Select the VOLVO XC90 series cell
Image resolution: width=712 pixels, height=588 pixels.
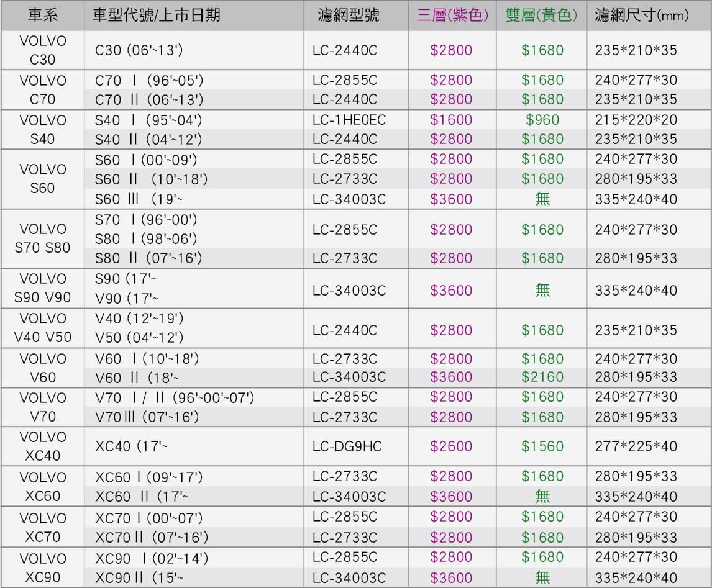(x=43, y=568)
